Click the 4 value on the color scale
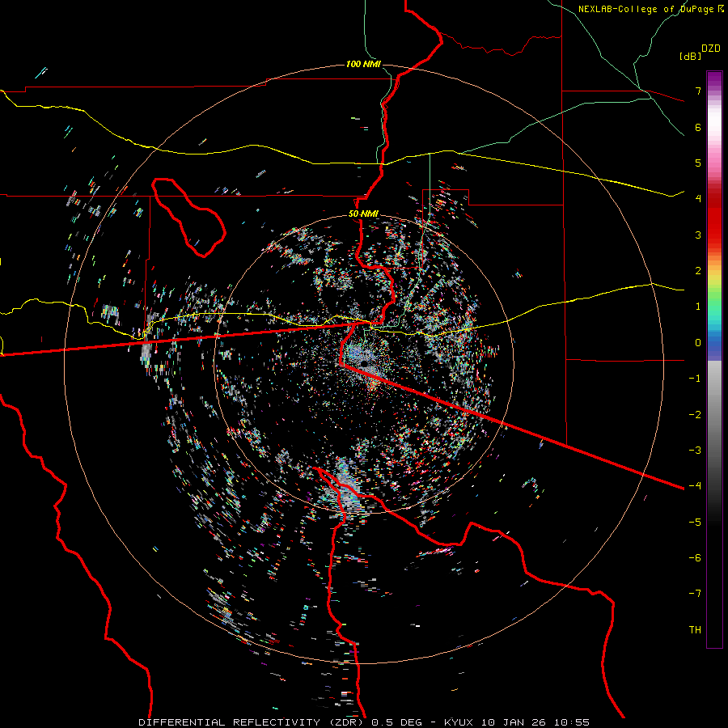728x728 pixels. pos(698,199)
